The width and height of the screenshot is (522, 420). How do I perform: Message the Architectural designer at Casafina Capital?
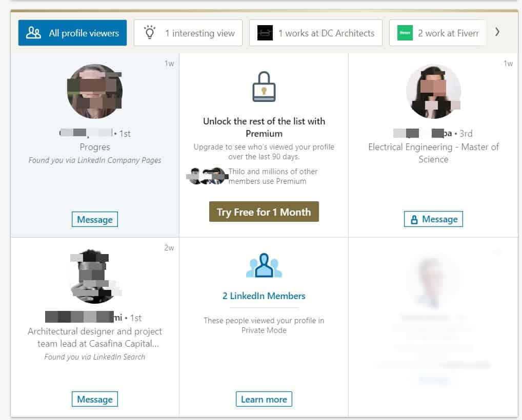pos(95,399)
